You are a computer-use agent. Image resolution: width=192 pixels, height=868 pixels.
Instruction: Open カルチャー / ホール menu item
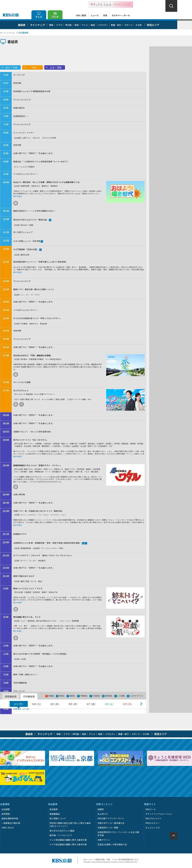(121, 15)
